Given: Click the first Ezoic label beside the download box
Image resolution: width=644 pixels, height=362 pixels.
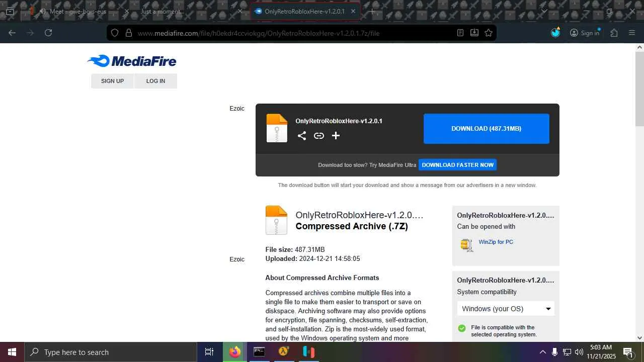Looking at the screenshot, I should point(237,109).
